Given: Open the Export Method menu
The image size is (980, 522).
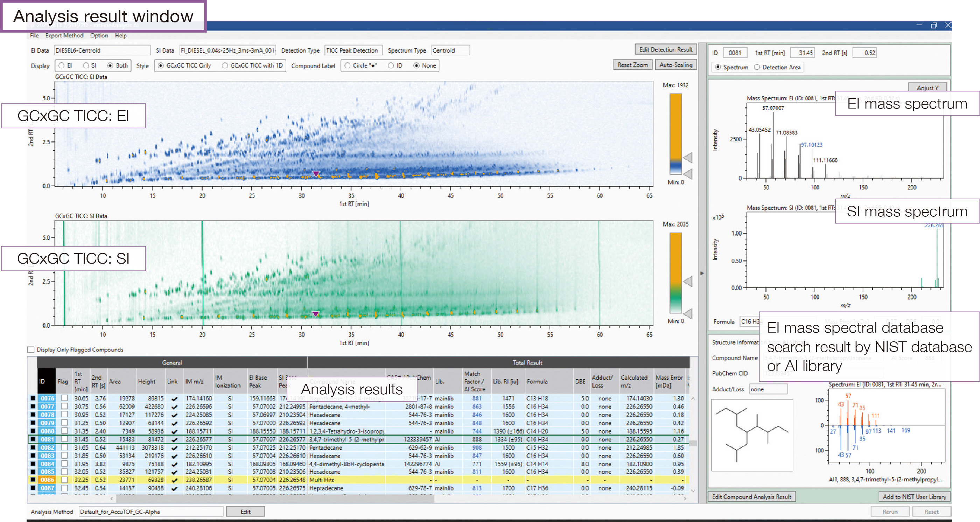Looking at the screenshot, I should 64,35.
